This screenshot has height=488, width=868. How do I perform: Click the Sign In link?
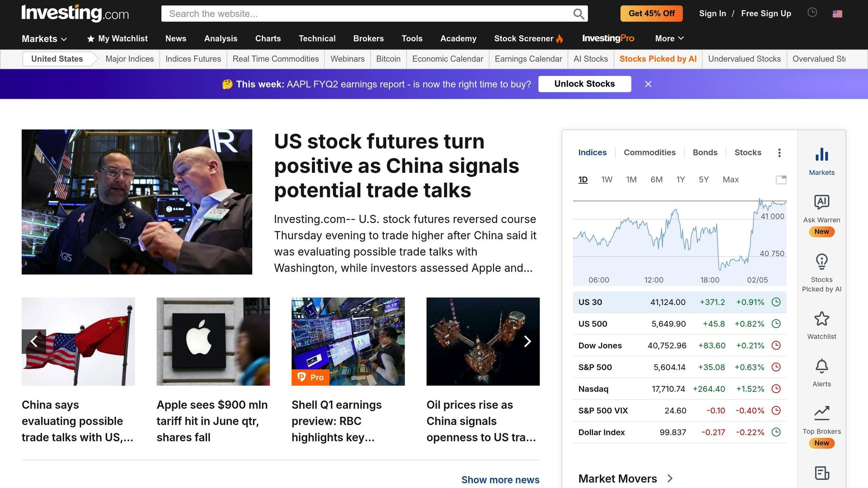tap(712, 14)
